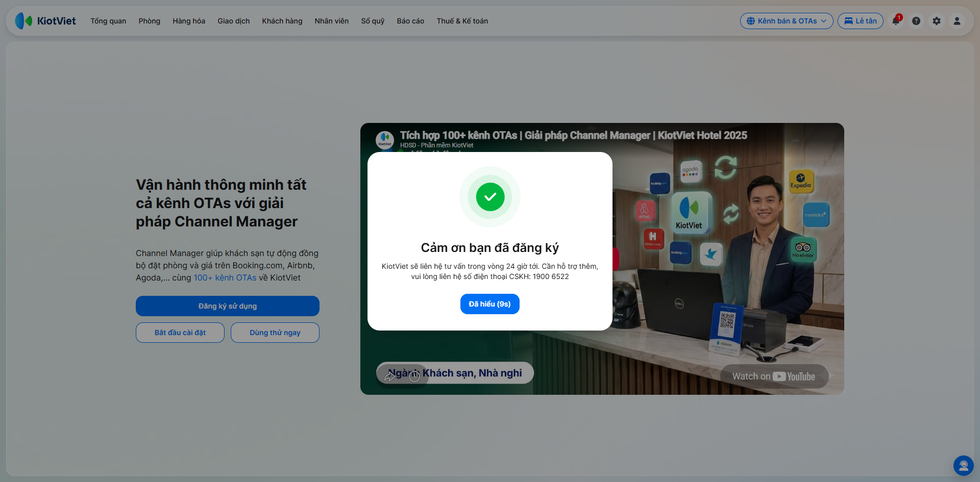Open the Báo cáo menu
This screenshot has height=482, width=980.
click(410, 21)
